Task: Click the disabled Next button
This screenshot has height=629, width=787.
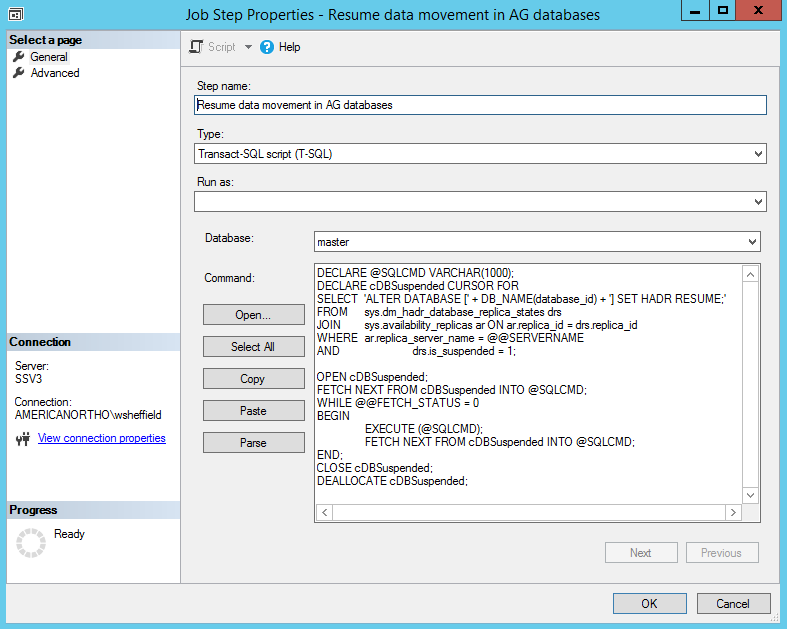Action: pyautogui.click(x=641, y=553)
